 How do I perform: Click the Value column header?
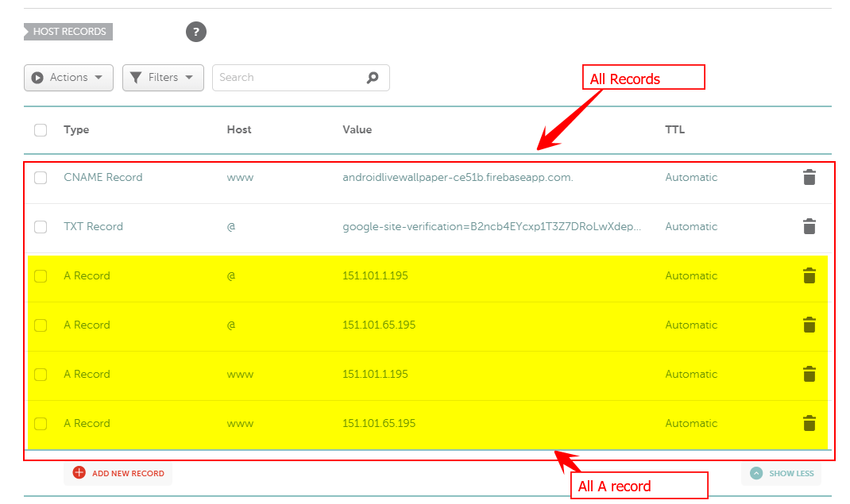pos(357,130)
